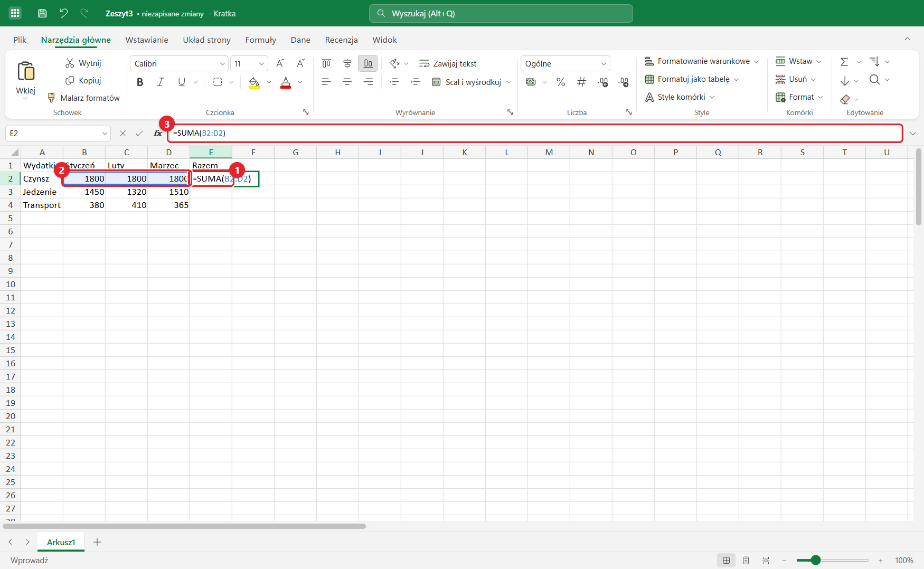The height and width of the screenshot is (569, 924).
Task: Cancel the formula entry with X
Action: [x=122, y=134]
